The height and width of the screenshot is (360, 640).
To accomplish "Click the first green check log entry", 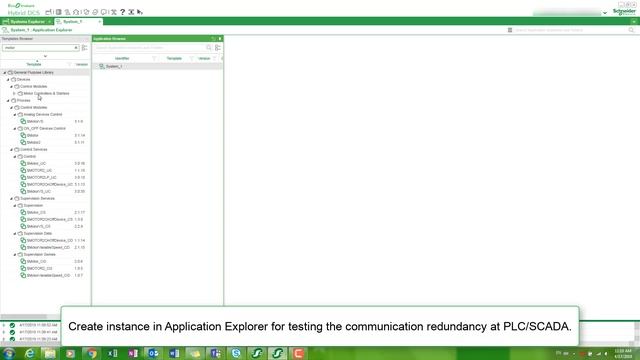I will (12, 325).
